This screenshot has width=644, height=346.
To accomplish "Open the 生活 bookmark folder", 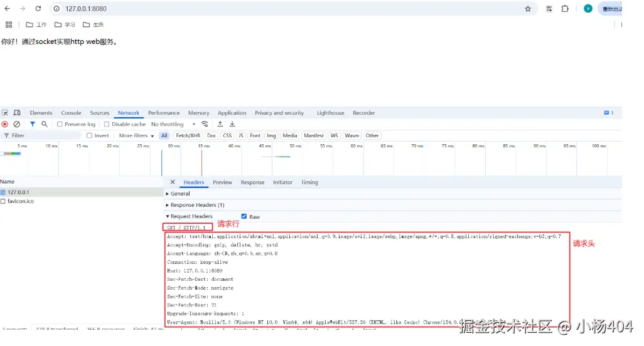I will (93, 24).
